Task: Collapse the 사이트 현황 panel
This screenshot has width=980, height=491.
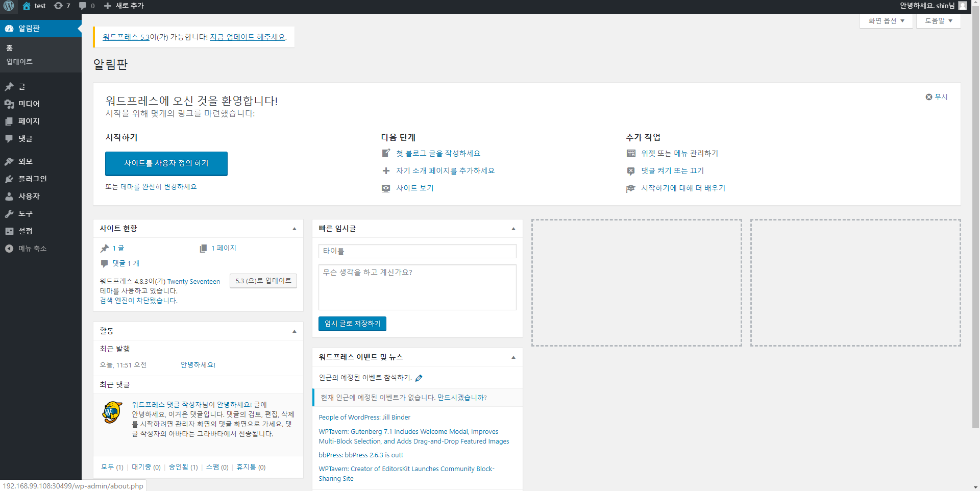Action: pos(295,229)
